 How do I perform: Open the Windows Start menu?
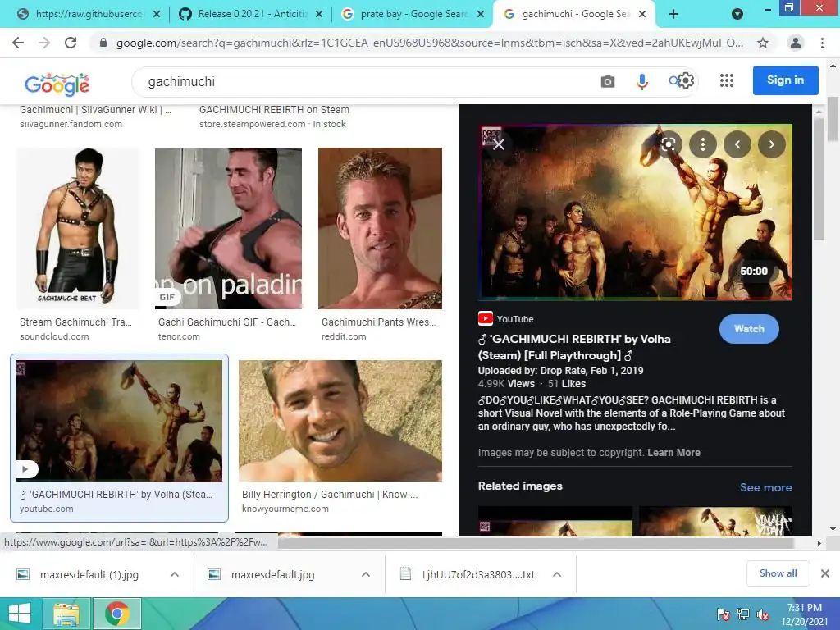[x=20, y=614]
